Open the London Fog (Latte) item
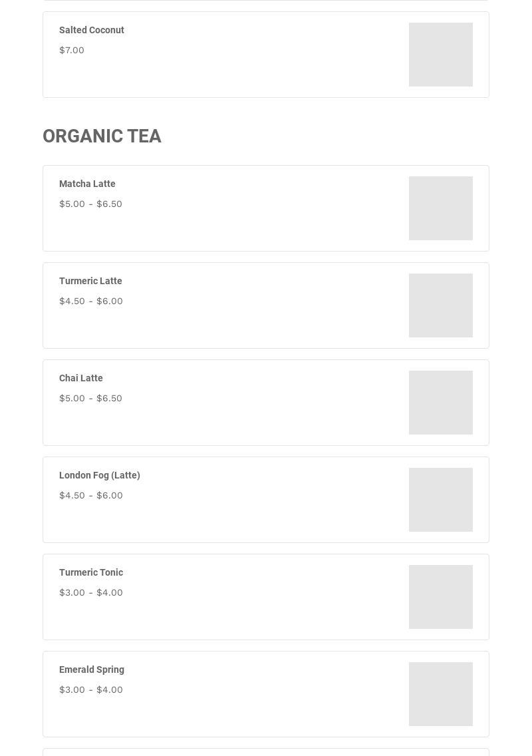Image resolution: width=532 pixels, height=756 pixels. click(100, 476)
